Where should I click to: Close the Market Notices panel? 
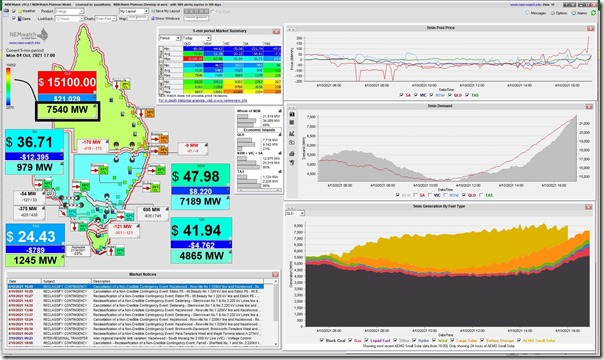pos(275,275)
